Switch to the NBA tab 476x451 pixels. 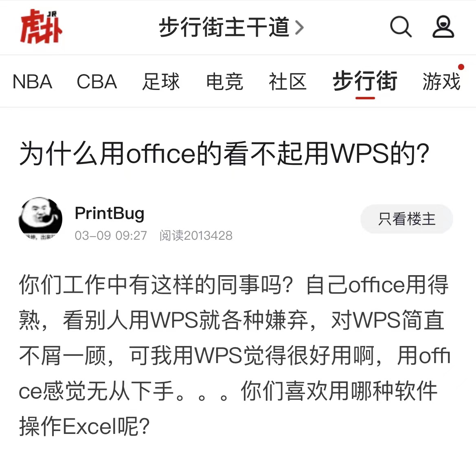pyautogui.click(x=33, y=82)
